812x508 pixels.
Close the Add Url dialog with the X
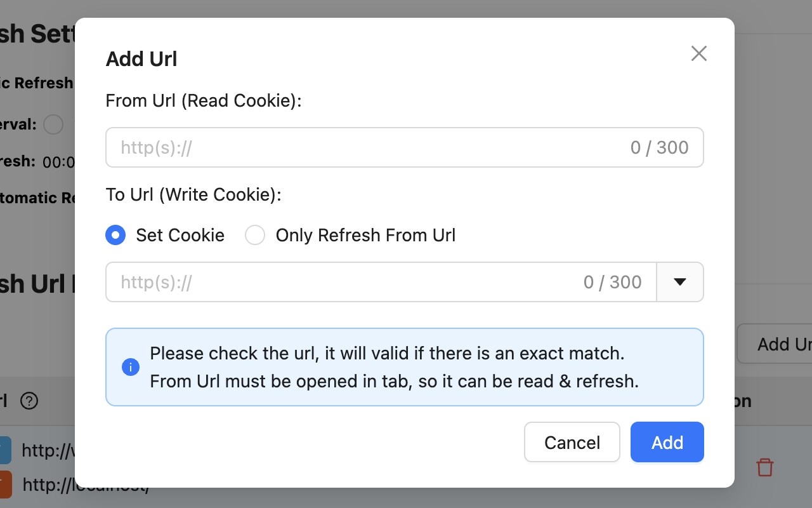[x=698, y=53]
